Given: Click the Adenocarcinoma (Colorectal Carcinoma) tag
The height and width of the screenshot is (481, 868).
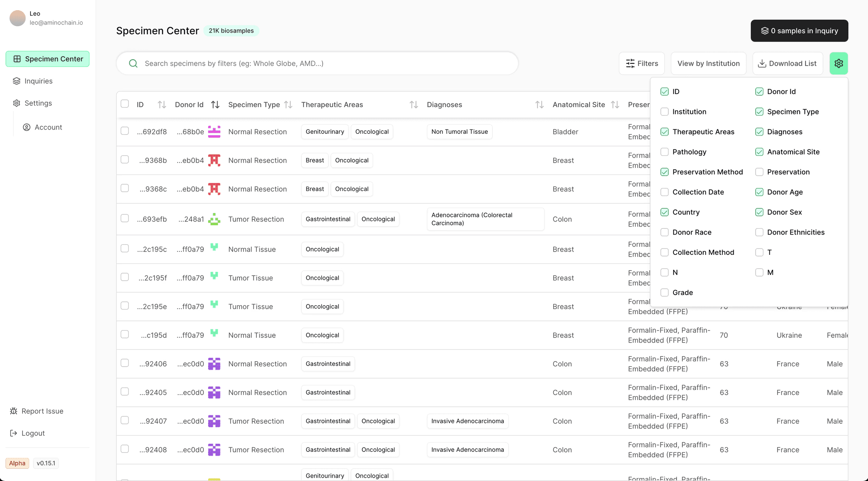Looking at the screenshot, I should [x=485, y=219].
